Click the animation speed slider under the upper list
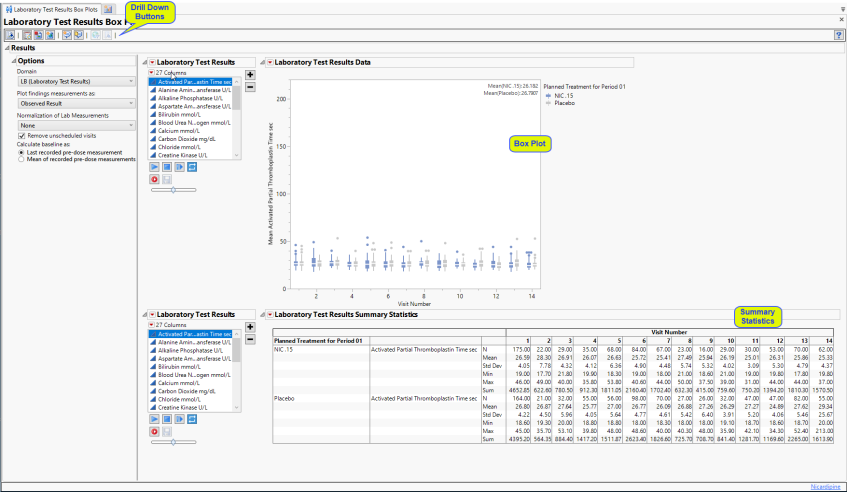This screenshot has width=847, height=492. (x=175, y=190)
